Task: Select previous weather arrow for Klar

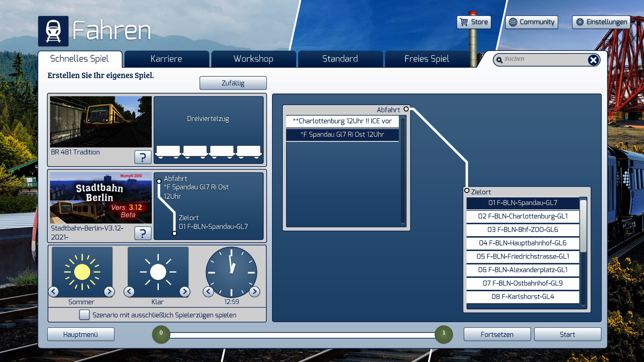Action: click(x=129, y=292)
